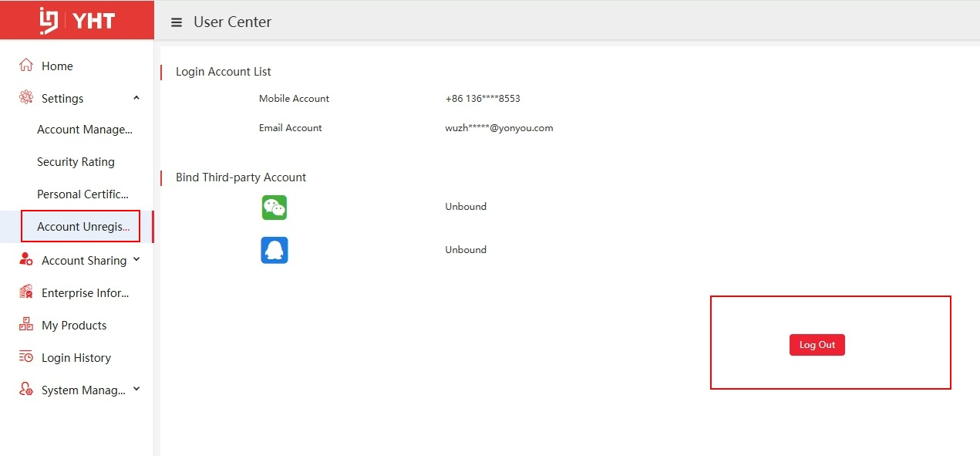Screen dimensions: 980x456
Task: Click the Settings gear icon
Action: click(26, 98)
